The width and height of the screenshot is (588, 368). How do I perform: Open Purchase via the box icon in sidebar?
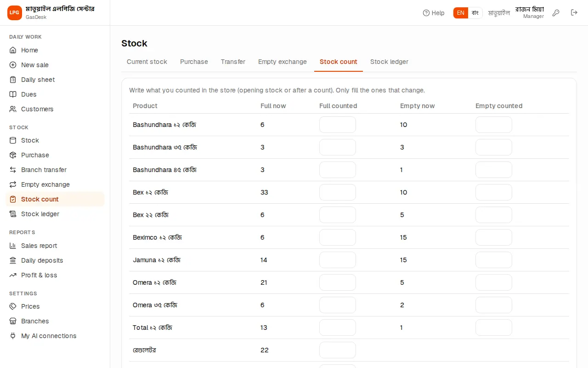tap(13, 155)
